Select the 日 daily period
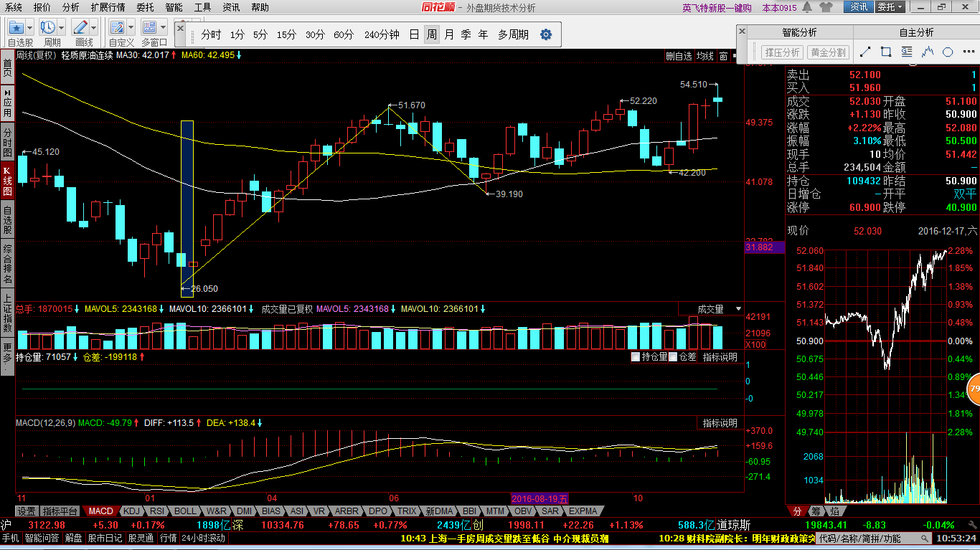Image resolution: width=980 pixels, height=550 pixels. pyautogui.click(x=414, y=34)
